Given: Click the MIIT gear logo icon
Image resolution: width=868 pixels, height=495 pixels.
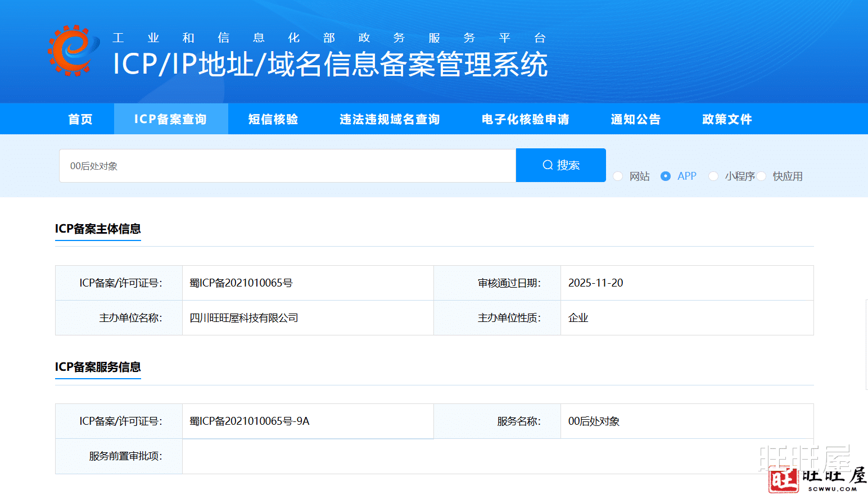Looking at the screenshot, I should [74, 50].
